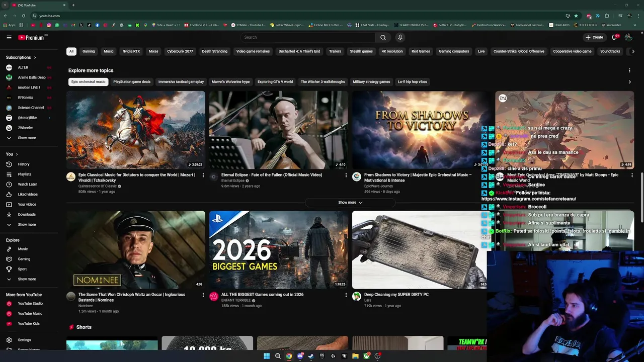
Task: Select The Witcher 3 walkthroughs chip
Action: coord(323,81)
